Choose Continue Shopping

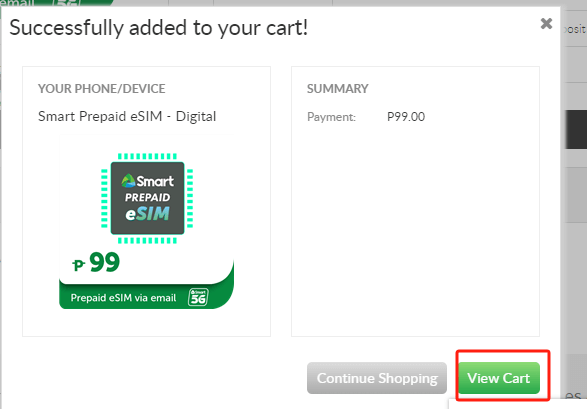pyautogui.click(x=377, y=378)
